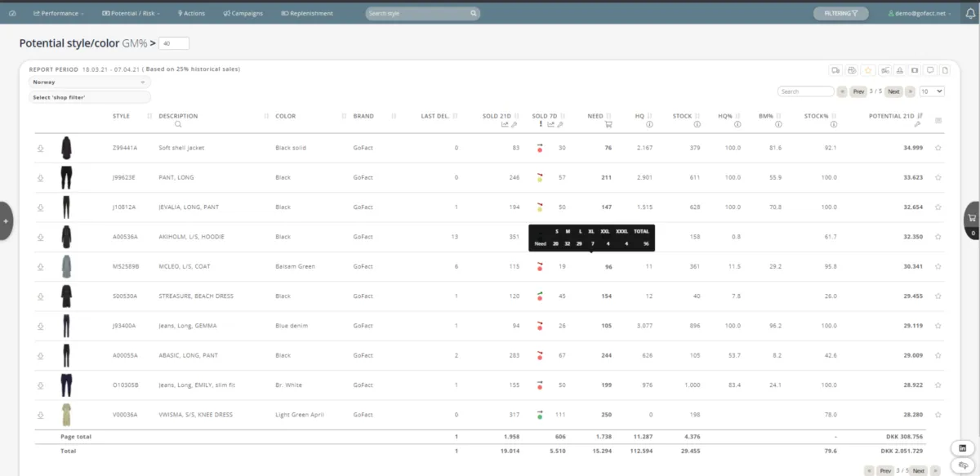Click the LinkedIn icon
Image resolution: width=980 pixels, height=476 pixels.
coord(963,448)
